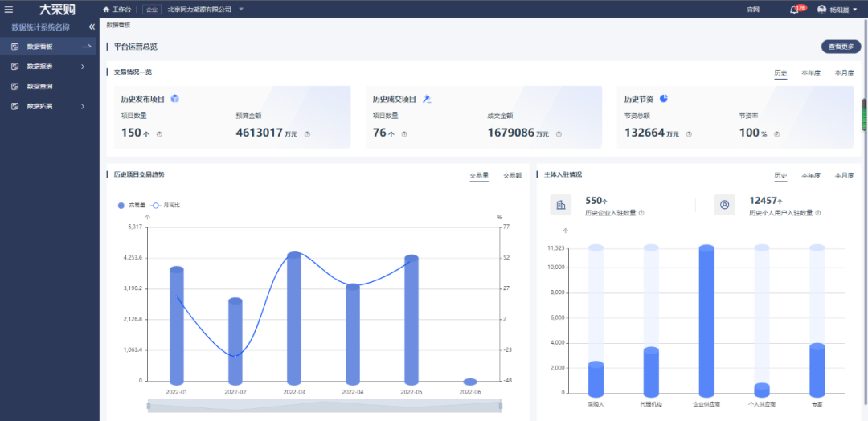Click the 数据报表 sidebar icon

click(15, 67)
